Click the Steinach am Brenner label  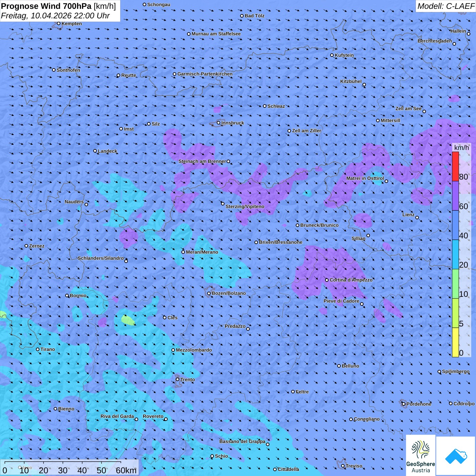point(202,161)
